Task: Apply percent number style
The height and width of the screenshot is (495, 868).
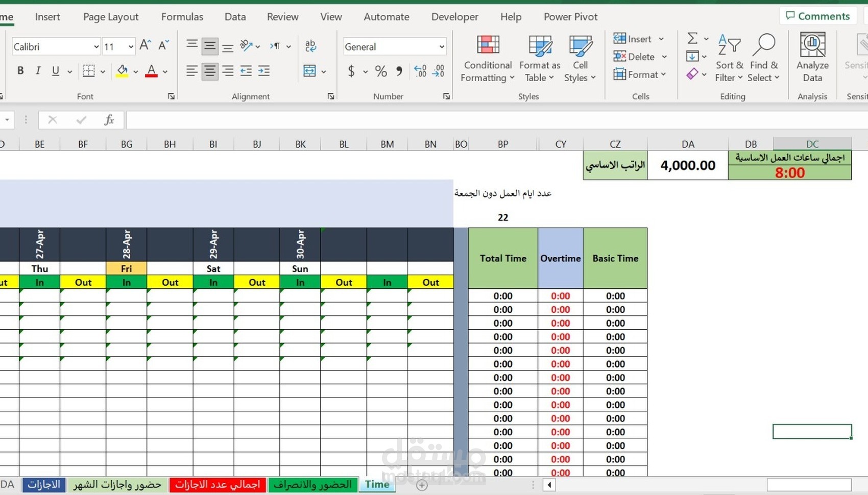Action: (x=380, y=71)
